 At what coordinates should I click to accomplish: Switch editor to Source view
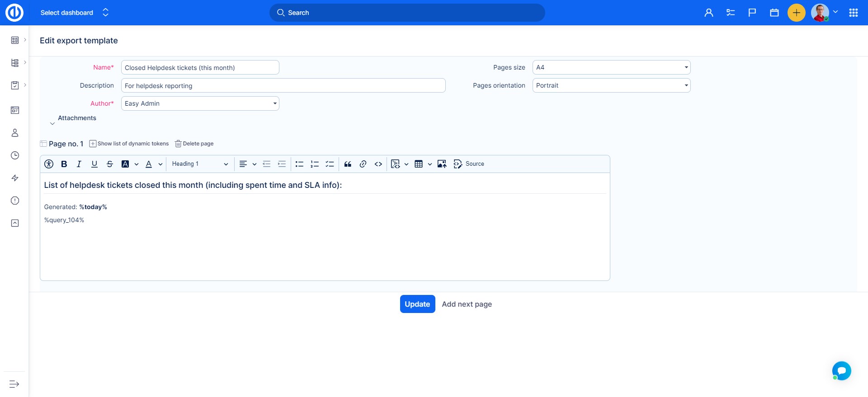click(x=469, y=164)
